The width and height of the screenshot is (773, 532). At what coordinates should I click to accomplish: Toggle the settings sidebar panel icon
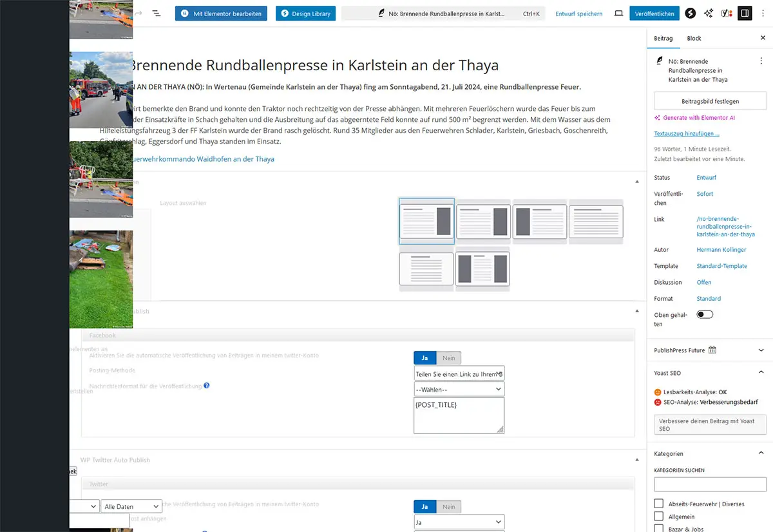[745, 14]
